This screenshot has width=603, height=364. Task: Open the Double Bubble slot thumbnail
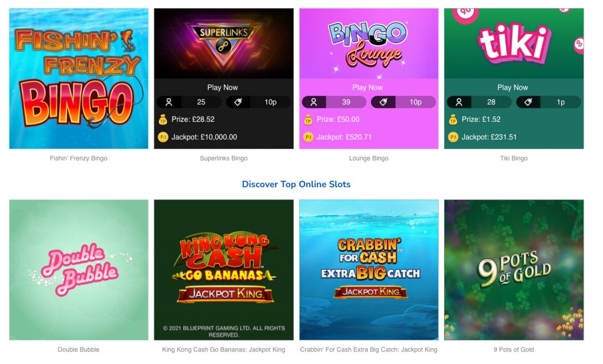79,270
